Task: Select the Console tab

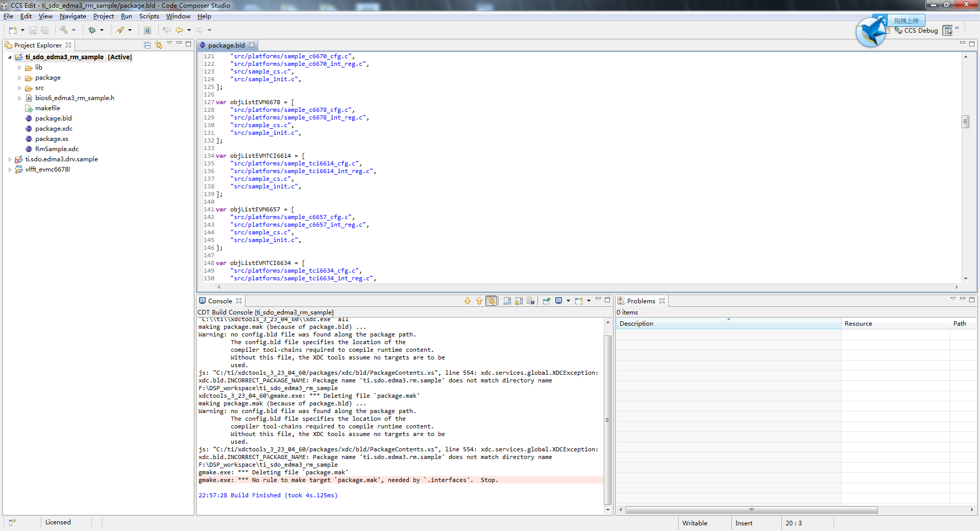Action: 220,301
